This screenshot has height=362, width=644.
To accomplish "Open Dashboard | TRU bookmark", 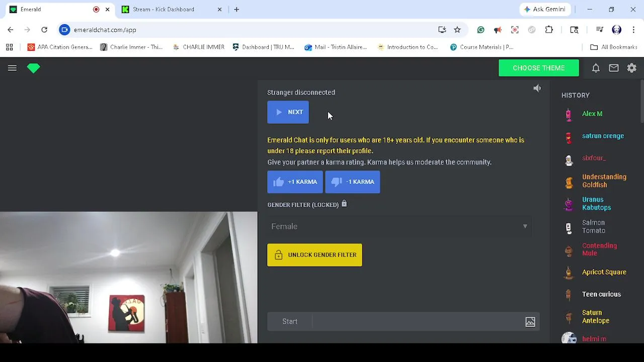I will [263, 47].
